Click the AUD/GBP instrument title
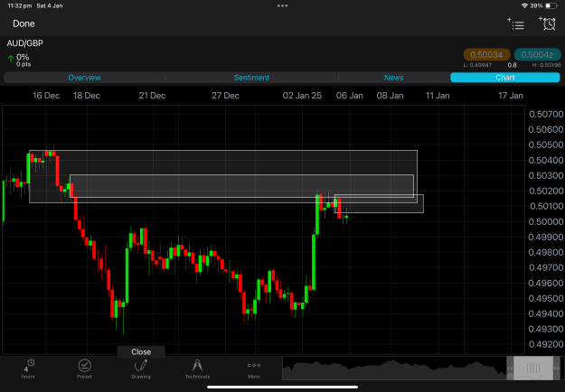The height and width of the screenshot is (392, 565). pyautogui.click(x=25, y=43)
